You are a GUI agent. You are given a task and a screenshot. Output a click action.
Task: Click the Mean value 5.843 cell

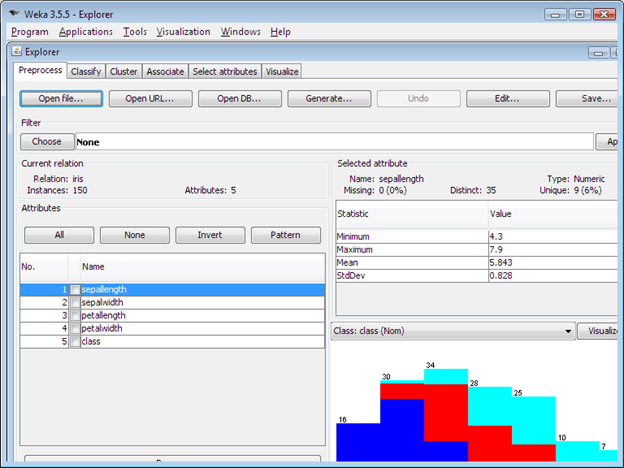click(x=553, y=263)
